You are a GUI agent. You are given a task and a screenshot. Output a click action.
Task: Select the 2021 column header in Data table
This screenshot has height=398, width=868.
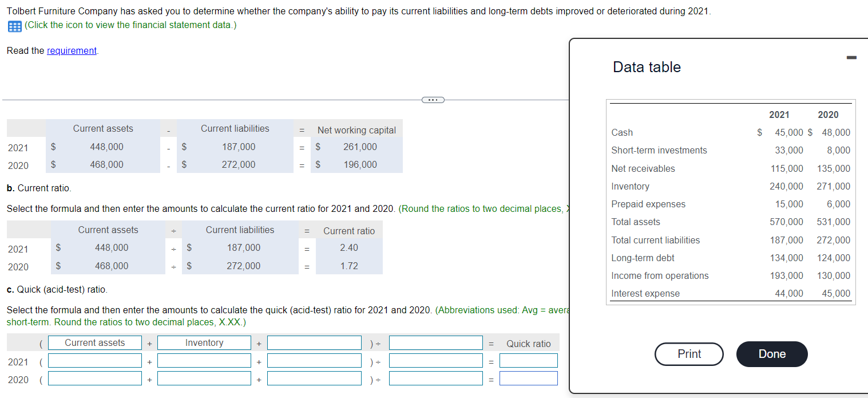tap(779, 115)
